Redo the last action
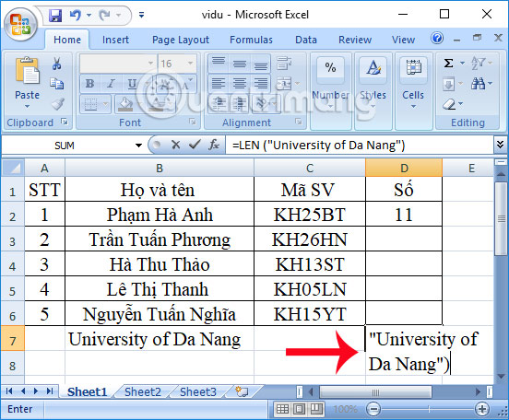Screen dimensions: 509x420 pos(104,16)
